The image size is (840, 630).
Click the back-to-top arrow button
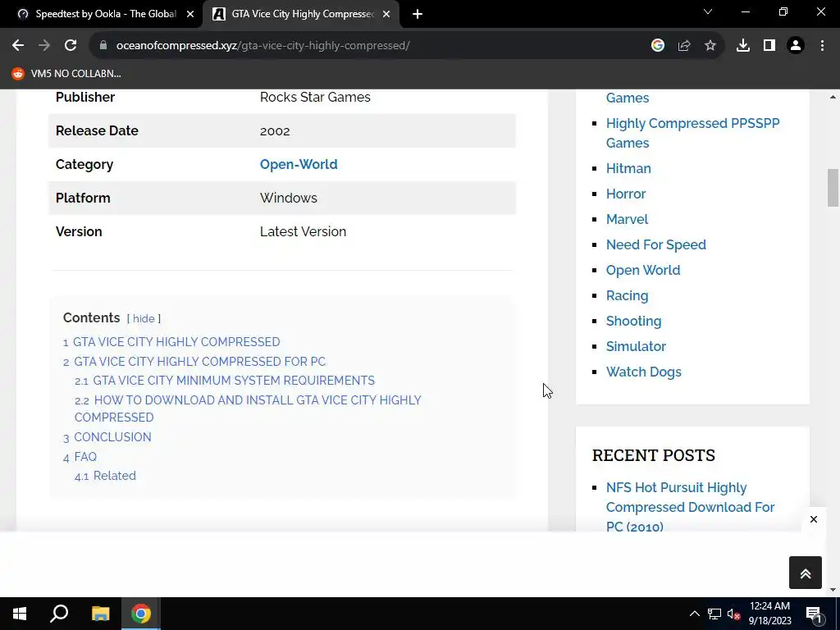click(x=806, y=573)
